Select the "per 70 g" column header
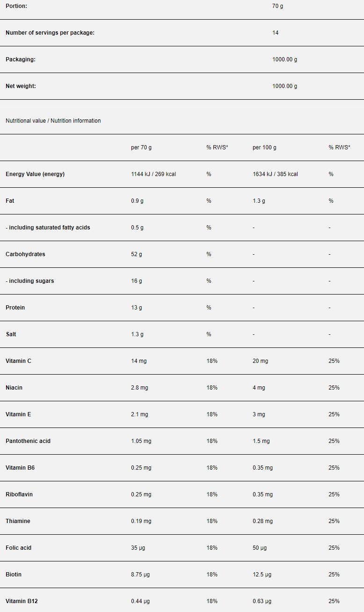The image size is (364, 612). (141, 147)
